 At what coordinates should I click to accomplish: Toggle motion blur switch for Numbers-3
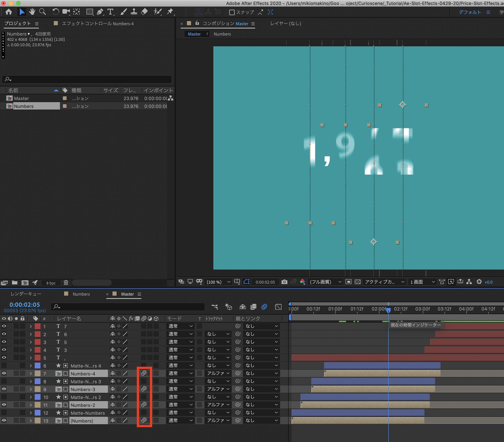(x=144, y=389)
